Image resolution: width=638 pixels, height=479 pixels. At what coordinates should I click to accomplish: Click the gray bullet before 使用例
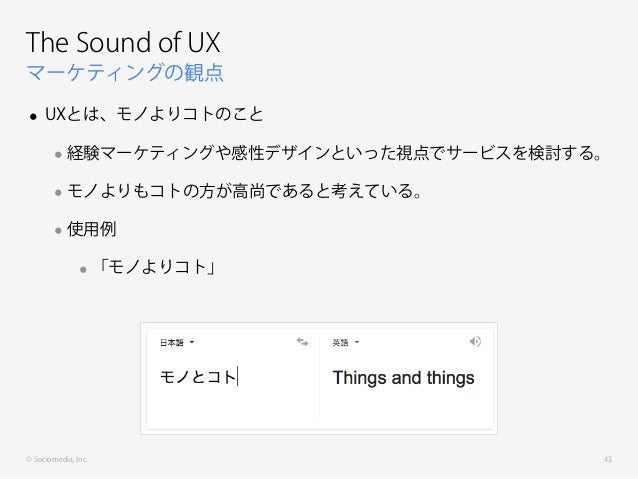pos(58,231)
